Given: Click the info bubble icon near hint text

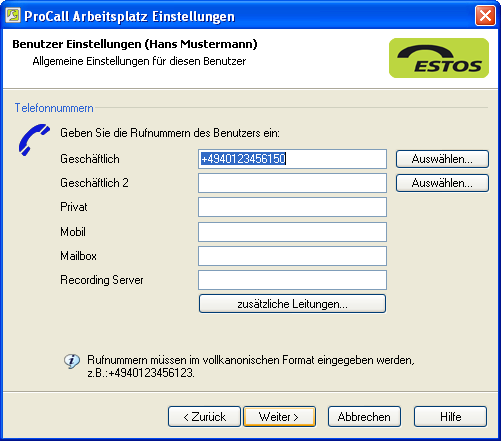Looking at the screenshot, I should pos(72,361).
